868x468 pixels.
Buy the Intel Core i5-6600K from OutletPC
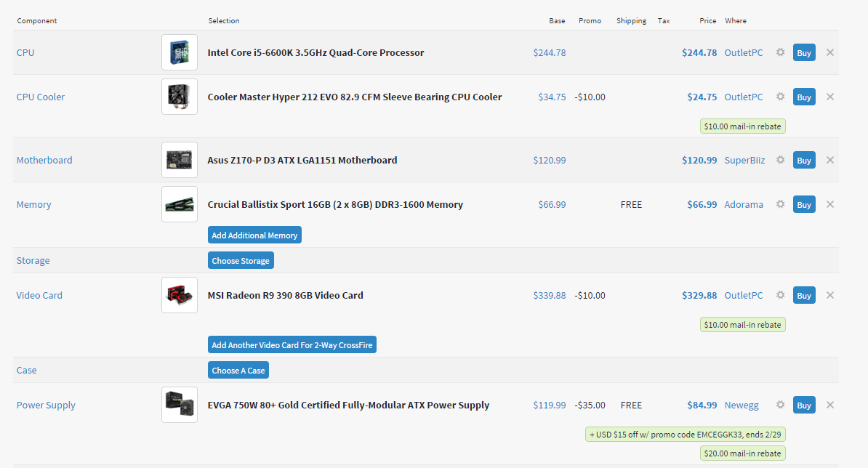(804, 52)
